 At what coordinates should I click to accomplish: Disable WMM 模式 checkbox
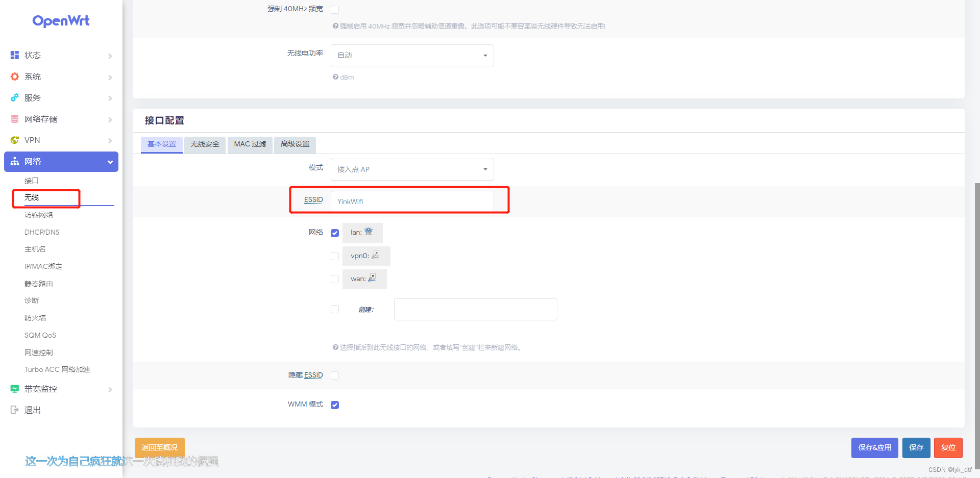click(335, 405)
